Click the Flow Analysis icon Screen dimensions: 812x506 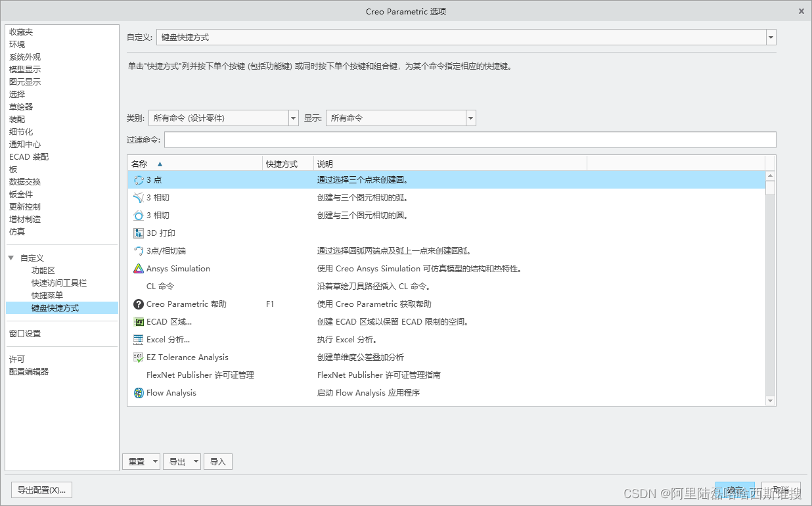[139, 392]
